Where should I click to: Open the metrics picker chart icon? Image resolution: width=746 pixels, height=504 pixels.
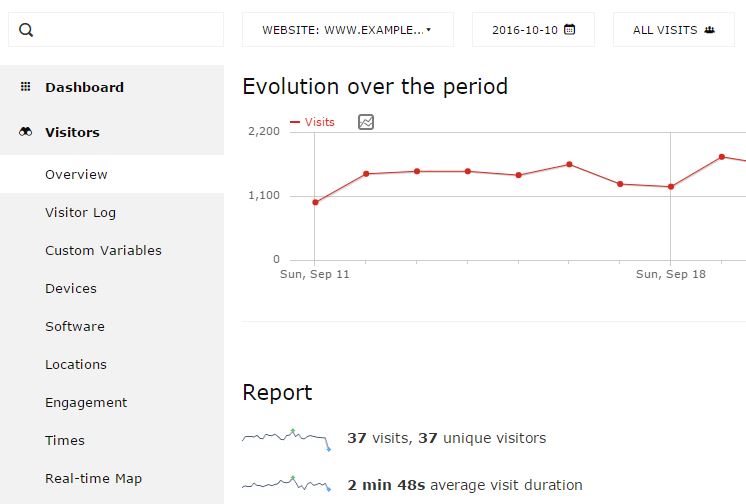coord(366,122)
